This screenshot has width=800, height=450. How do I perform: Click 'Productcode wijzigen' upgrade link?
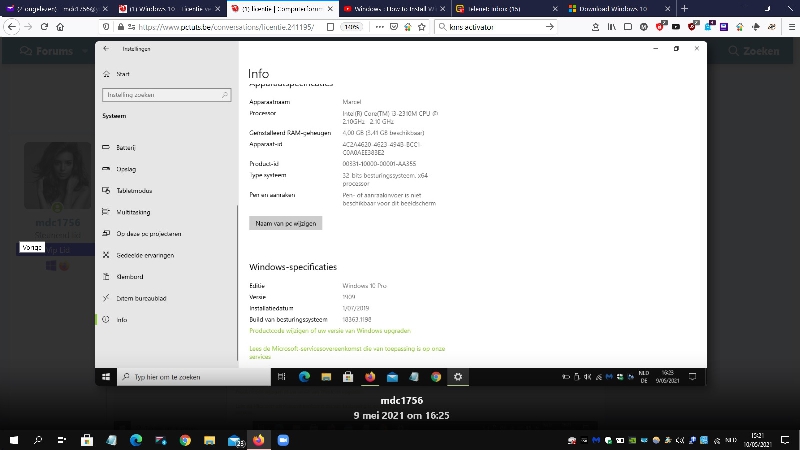click(x=329, y=330)
